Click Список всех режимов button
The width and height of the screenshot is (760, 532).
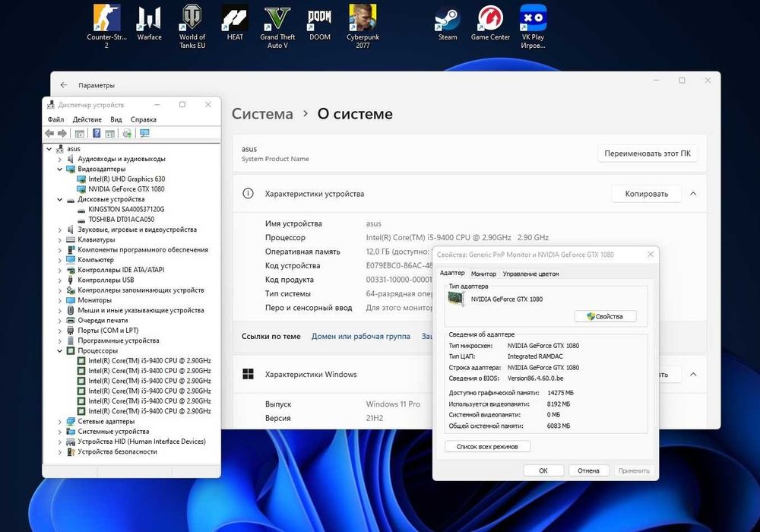coord(487,446)
